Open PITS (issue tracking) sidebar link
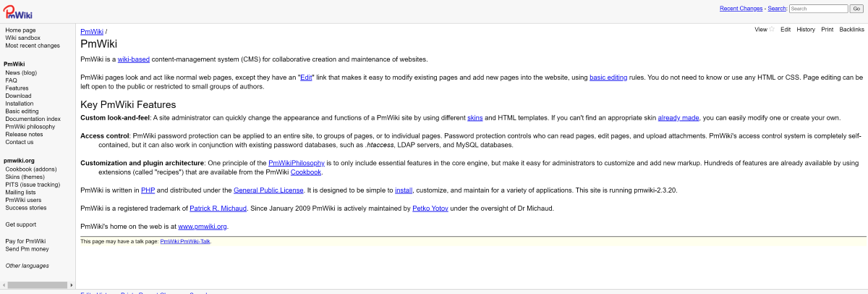868x294 pixels. pos(31,185)
